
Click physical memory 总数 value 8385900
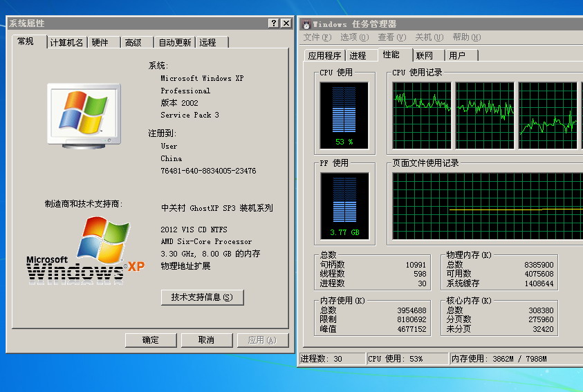(x=539, y=265)
